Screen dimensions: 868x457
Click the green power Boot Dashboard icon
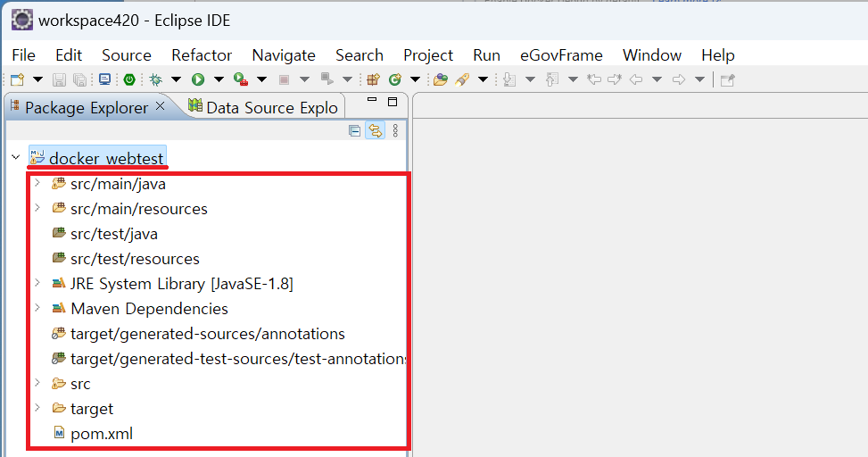128,79
